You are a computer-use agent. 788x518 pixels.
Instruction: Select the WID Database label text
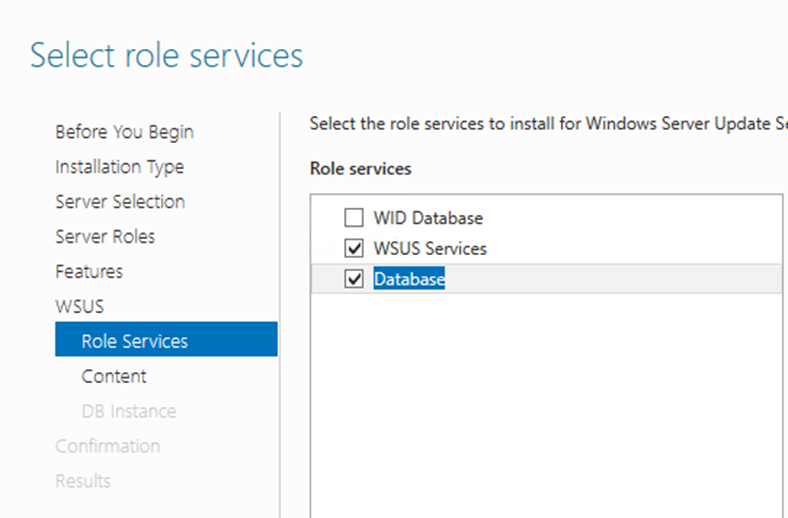pyautogui.click(x=428, y=218)
